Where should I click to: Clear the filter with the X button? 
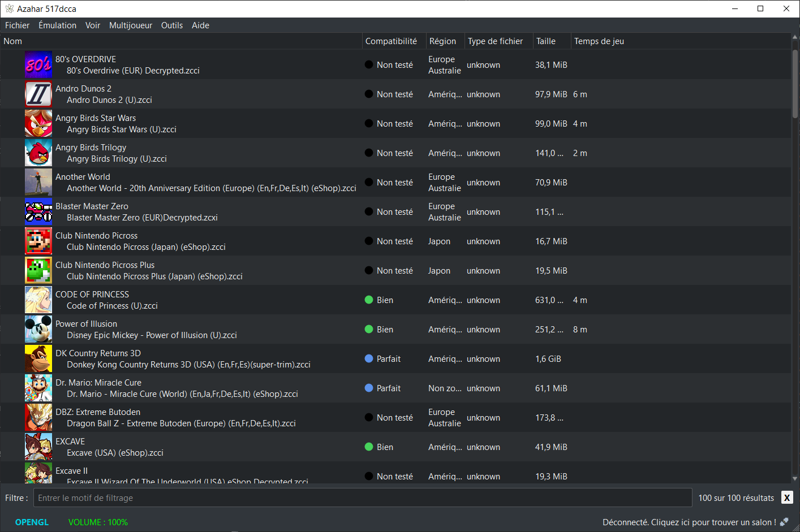coord(787,498)
